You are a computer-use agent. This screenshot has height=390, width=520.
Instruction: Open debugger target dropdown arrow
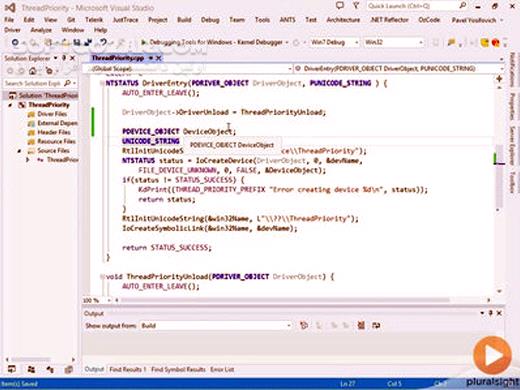287,42
